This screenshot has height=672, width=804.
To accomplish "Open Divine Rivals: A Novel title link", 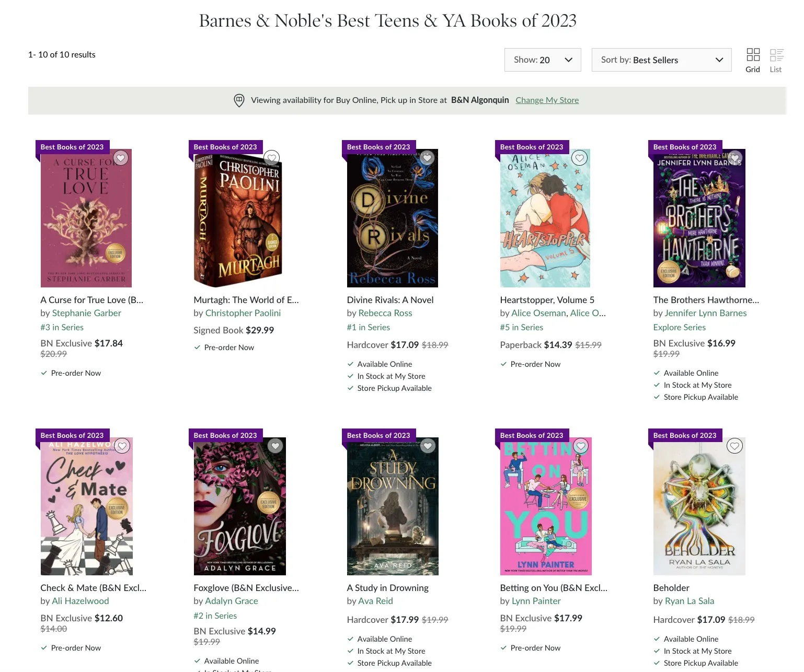I will (x=390, y=300).
